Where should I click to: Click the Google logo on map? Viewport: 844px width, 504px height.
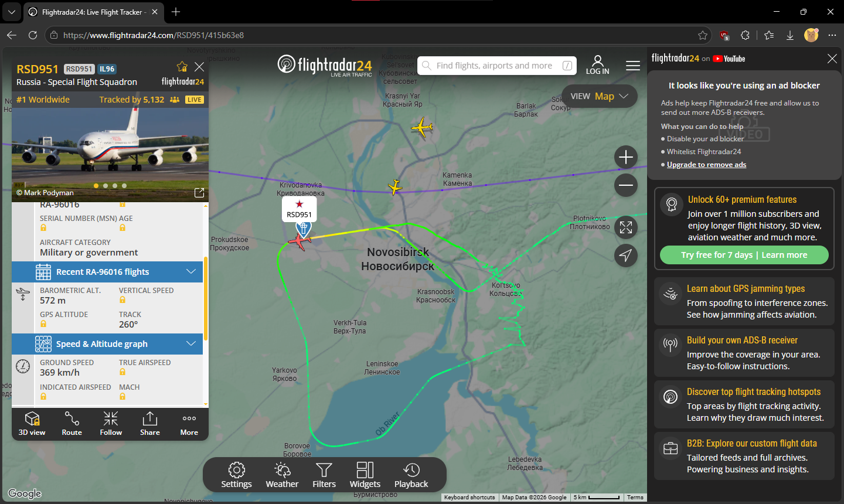pos(25,493)
